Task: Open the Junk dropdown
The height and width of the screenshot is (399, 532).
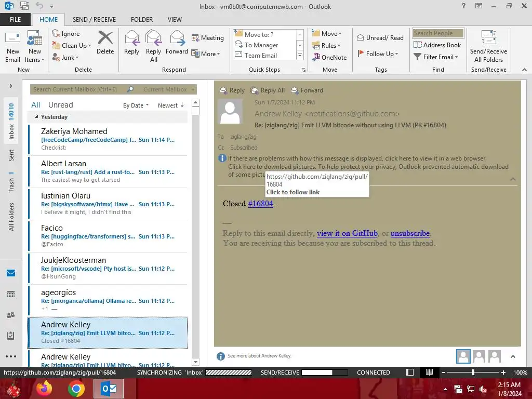Action: tap(65, 57)
